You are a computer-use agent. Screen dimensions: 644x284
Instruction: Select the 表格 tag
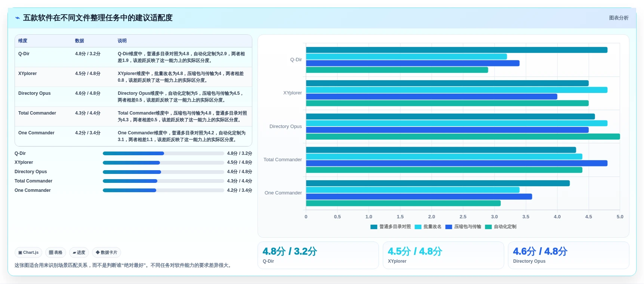point(56,253)
